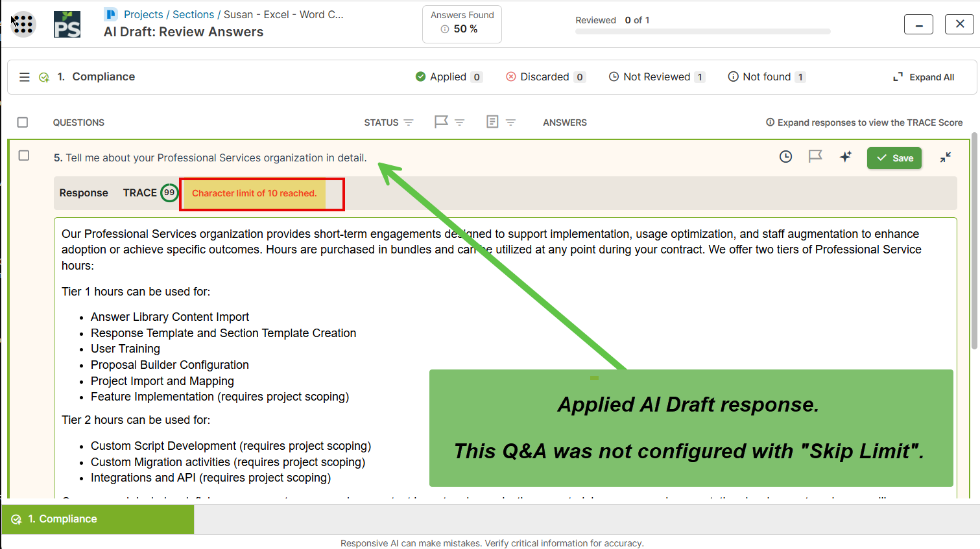Click the Reviewed progress bar
The width and height of the screenshot is (980, 549).
(703, 31)
